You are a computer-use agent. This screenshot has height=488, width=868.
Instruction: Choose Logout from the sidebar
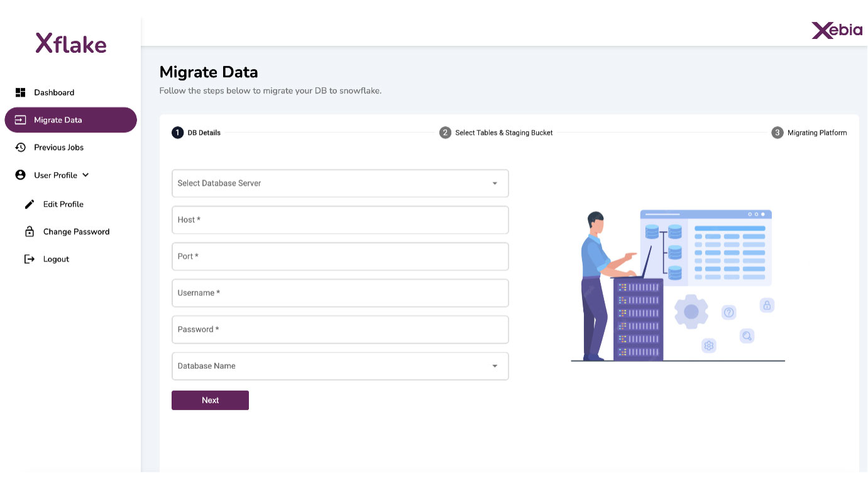(x=56, y=259)
